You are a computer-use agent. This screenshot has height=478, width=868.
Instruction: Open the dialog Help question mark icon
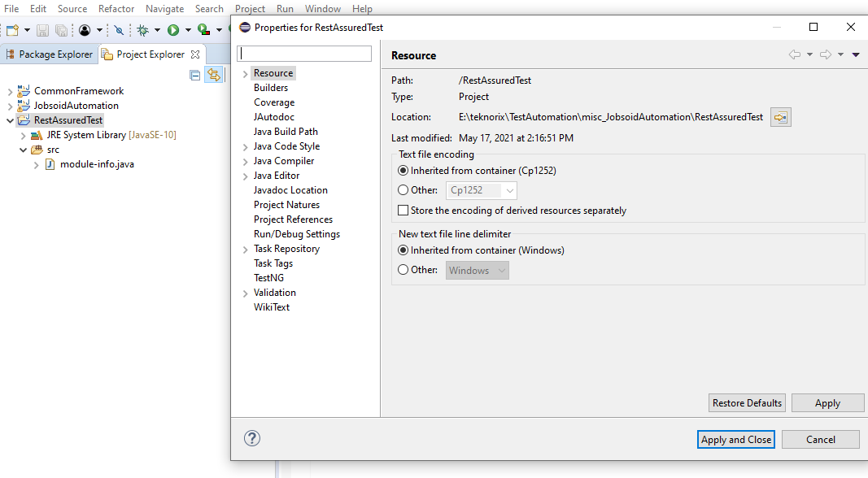click(252, 438)
